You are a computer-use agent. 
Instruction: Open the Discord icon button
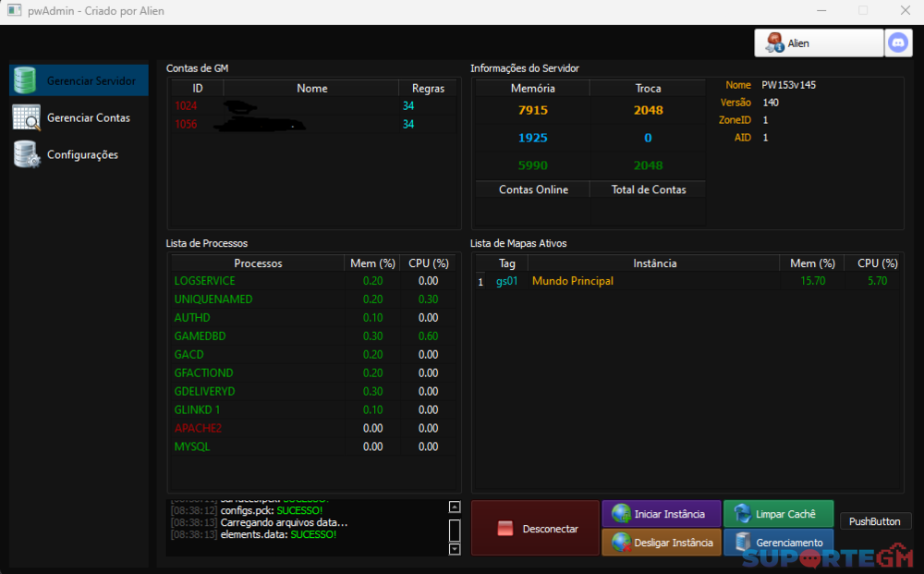[x=898, y=43]
